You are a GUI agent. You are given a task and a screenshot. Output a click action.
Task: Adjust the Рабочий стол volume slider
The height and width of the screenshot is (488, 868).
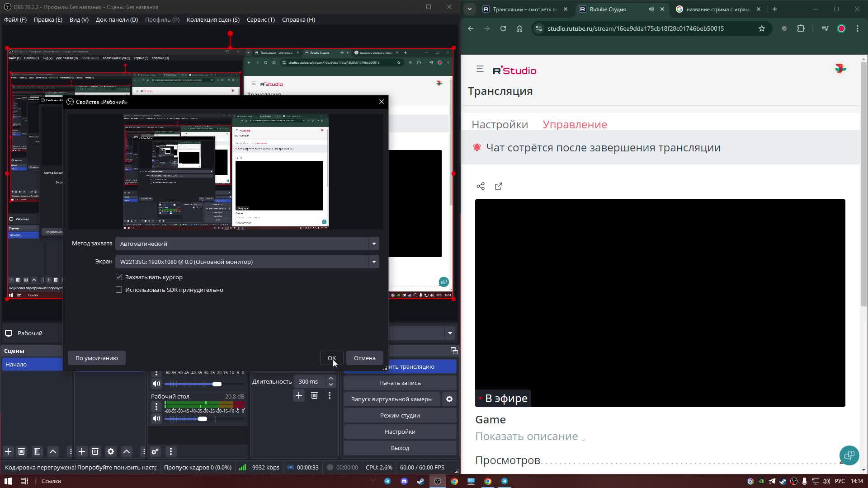point(203,419)
